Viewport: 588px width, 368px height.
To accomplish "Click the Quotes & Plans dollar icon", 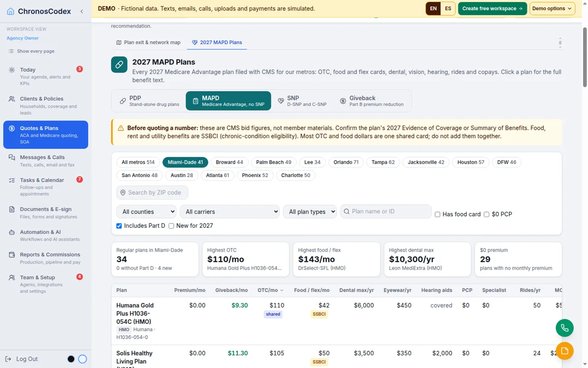I will (x=12, y=128).
